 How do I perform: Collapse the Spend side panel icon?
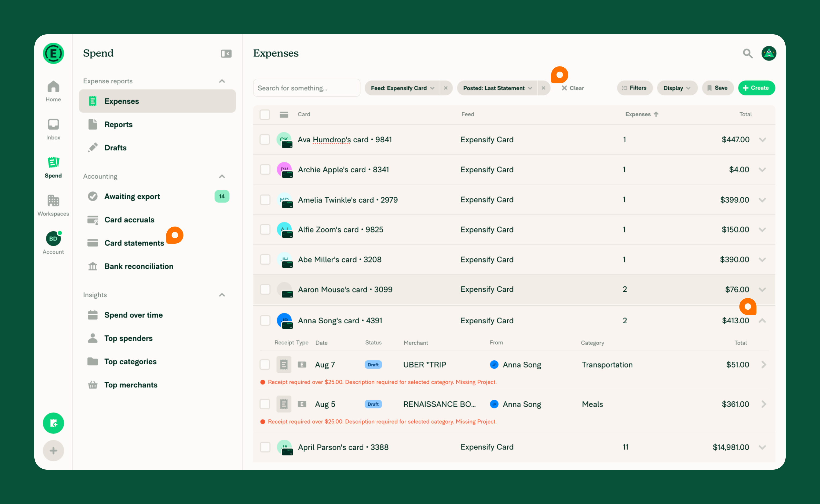click(226, 53)
